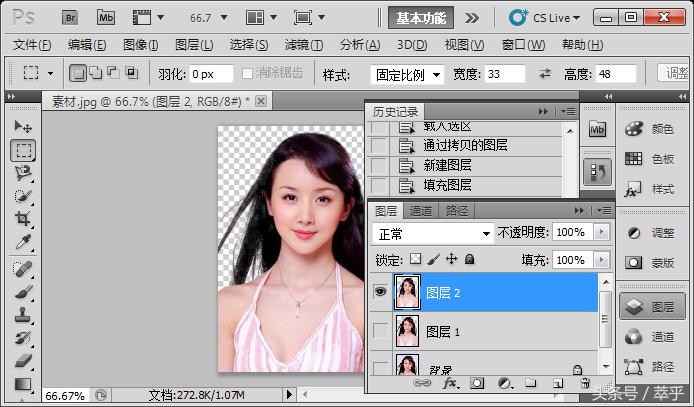Open the 蒙版 masks panel button
The width and height of the screenshot is (694, 407).
651,263
